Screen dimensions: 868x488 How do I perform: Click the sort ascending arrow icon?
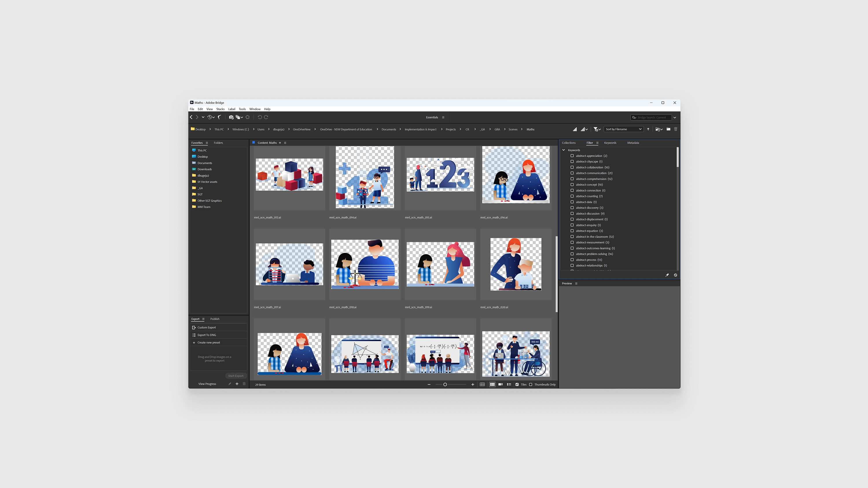tap(648, 129)
